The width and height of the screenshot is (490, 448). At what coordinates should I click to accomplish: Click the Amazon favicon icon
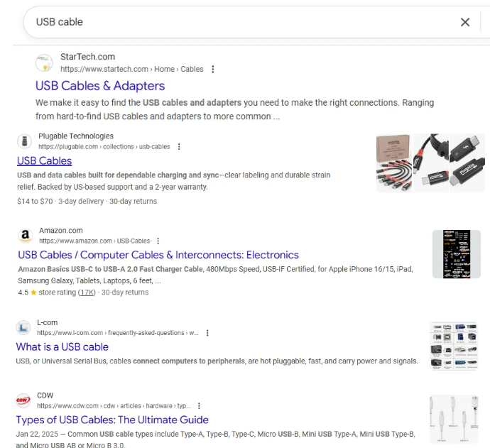pos(26,236)
